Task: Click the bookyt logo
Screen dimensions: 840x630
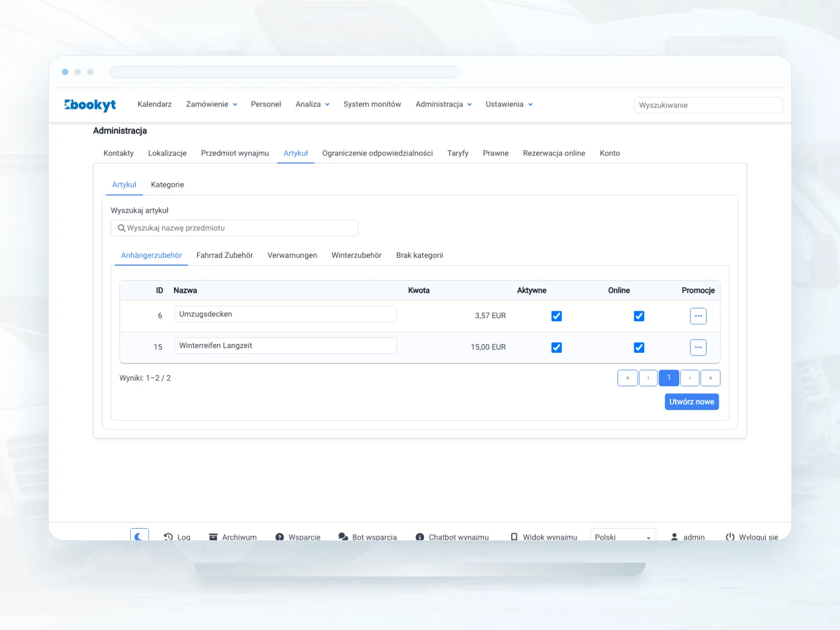Action: click(x=90, y=104)
